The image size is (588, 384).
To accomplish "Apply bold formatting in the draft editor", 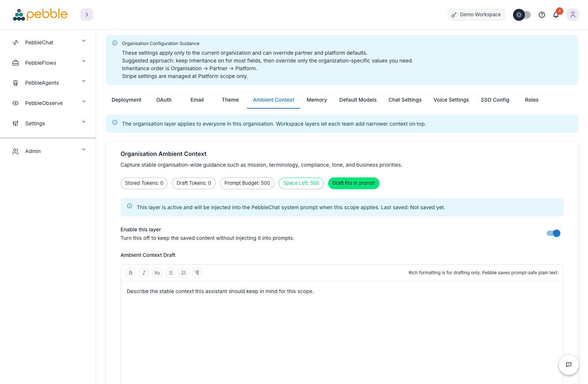I will [x=131, y=273].
